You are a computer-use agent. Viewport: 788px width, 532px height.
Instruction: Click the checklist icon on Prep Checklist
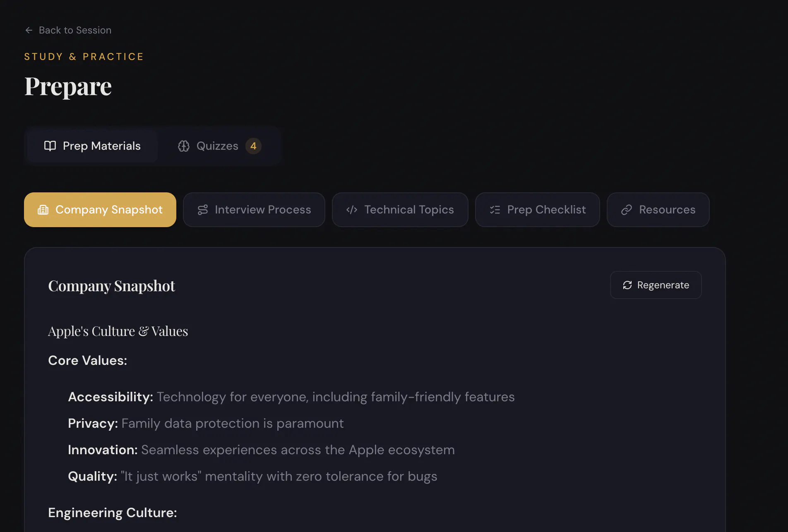click(x=495, y=210)
